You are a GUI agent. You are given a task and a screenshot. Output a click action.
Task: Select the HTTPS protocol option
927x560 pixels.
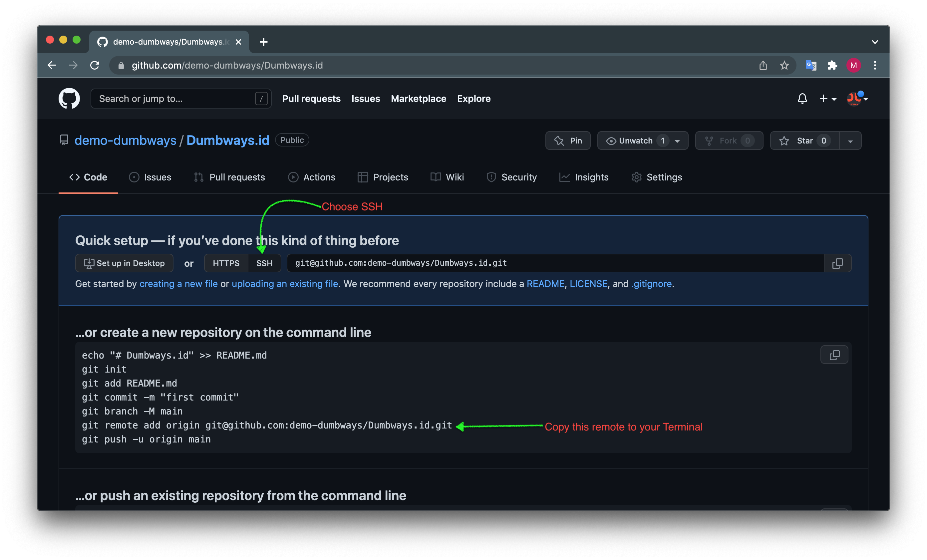click(226, 263)
